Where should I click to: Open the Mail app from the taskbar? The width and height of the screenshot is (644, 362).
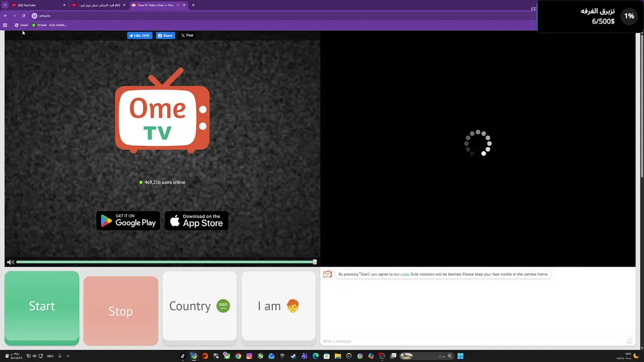[x=271, y=356]
